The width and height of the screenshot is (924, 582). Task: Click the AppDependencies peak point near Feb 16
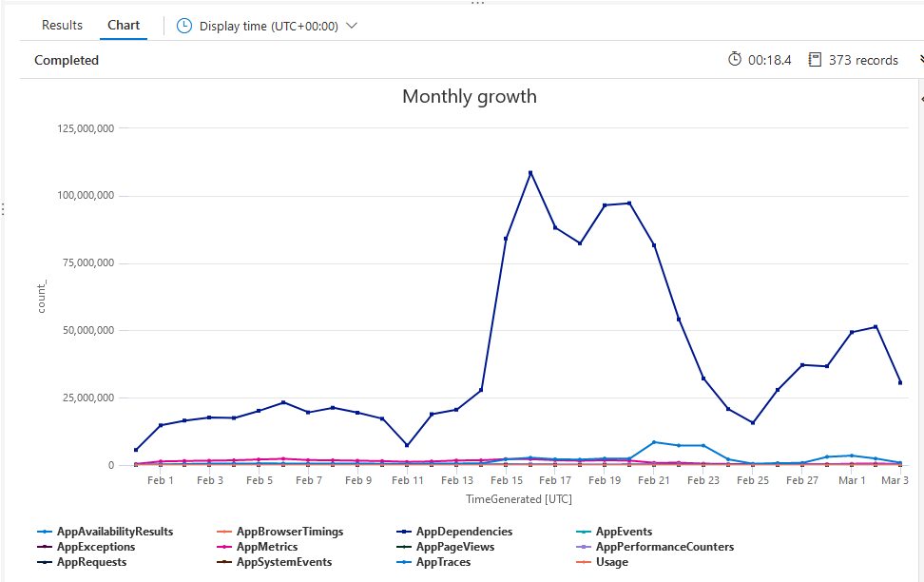pos(530,173)
